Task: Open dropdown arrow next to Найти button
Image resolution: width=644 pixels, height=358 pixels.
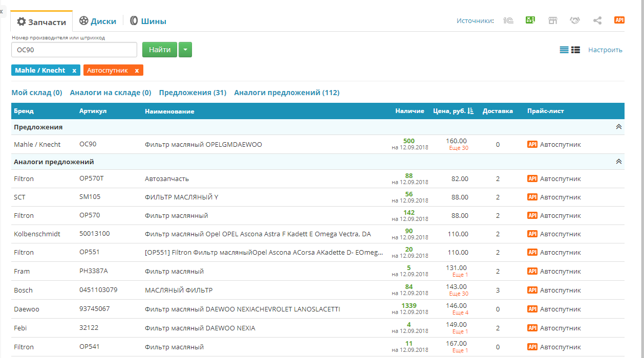Action: tap(185, 50)
